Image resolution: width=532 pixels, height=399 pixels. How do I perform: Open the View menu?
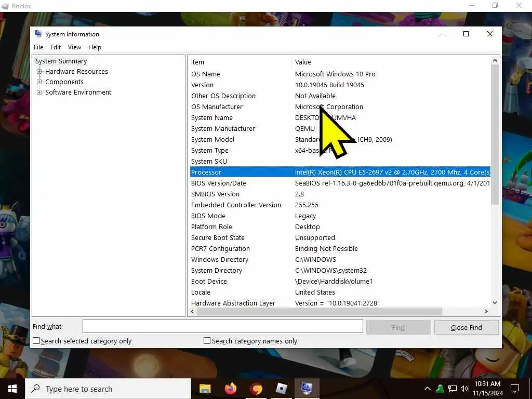(74, 47)
